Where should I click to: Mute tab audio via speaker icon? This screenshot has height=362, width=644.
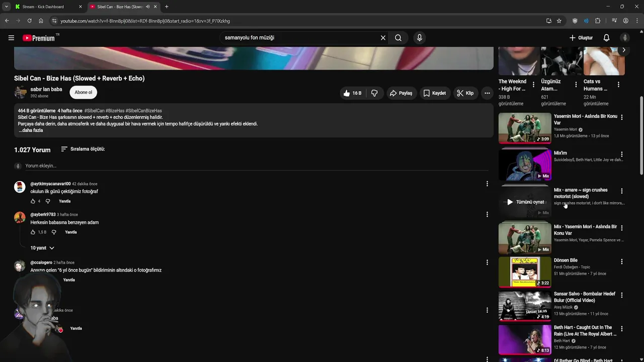coord(147,7)
